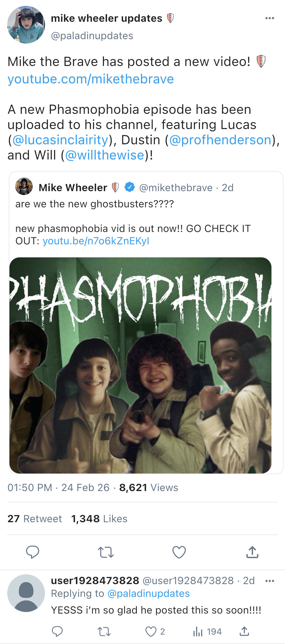Open the @willthewise profile mention

pyautogui.click(x=105, y=155)
